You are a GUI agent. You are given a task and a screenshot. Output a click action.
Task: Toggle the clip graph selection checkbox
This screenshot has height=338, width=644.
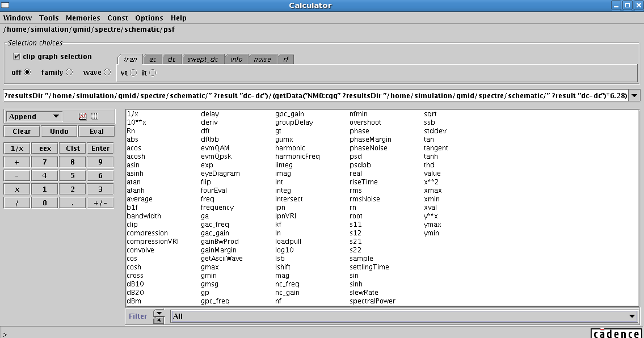[16, 57]
